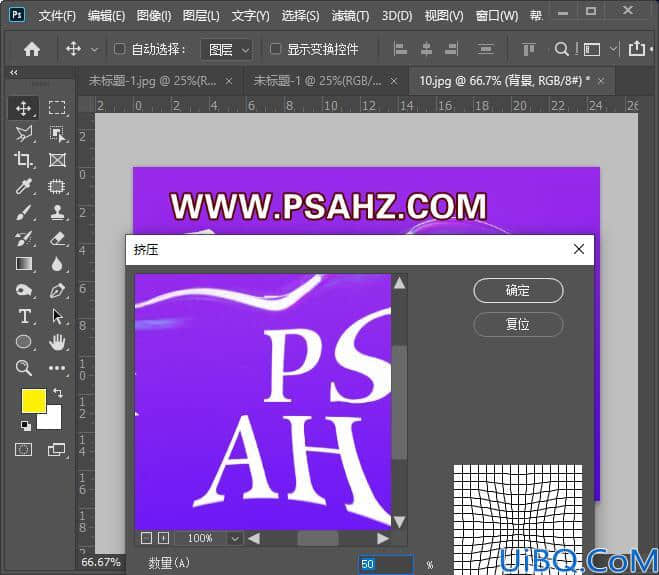659x575 pixels.
Task: Swap foreground and background colors
Action: click(58, 393)
